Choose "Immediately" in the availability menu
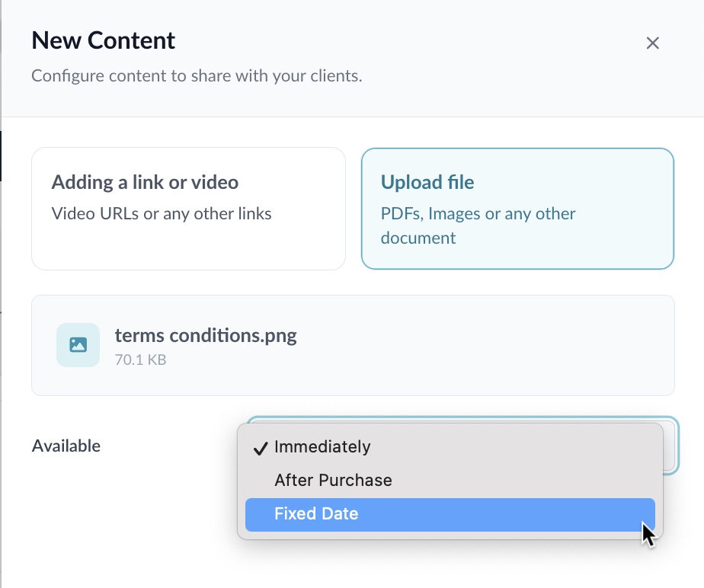Screen dimensions: 704x588 [322, 447]
